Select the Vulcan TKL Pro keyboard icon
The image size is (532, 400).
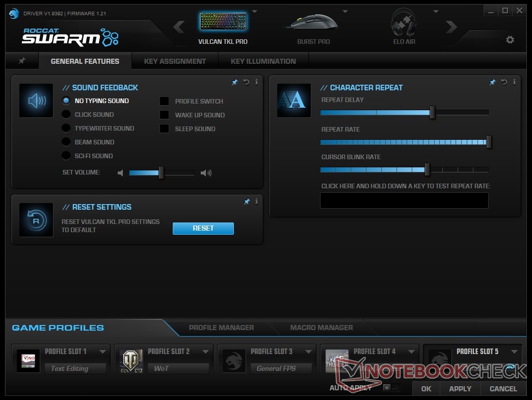pos(223,22)
